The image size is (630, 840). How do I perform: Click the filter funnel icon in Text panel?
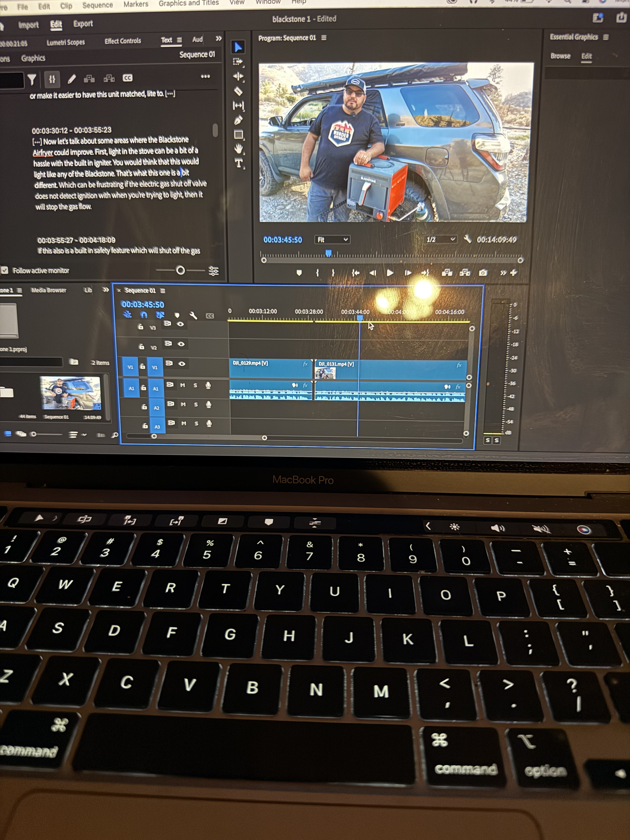pos(32,79)
